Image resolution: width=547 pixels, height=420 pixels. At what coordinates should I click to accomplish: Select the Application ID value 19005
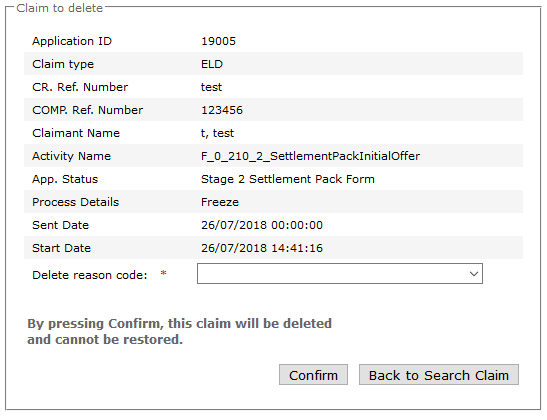(x=218, y=41)
